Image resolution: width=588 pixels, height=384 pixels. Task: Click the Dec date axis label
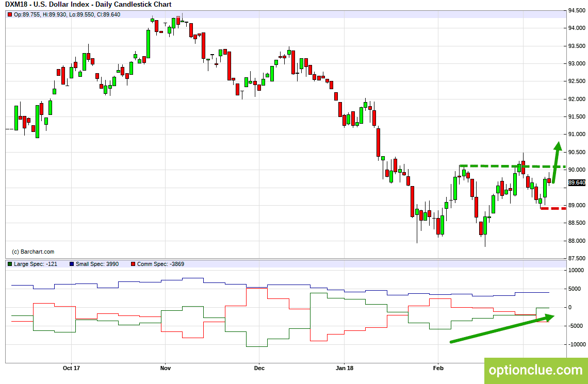coord(259,368)
